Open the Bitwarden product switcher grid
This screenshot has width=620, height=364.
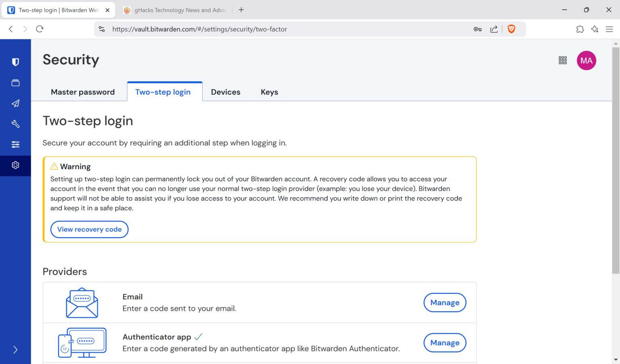[563, 60]
